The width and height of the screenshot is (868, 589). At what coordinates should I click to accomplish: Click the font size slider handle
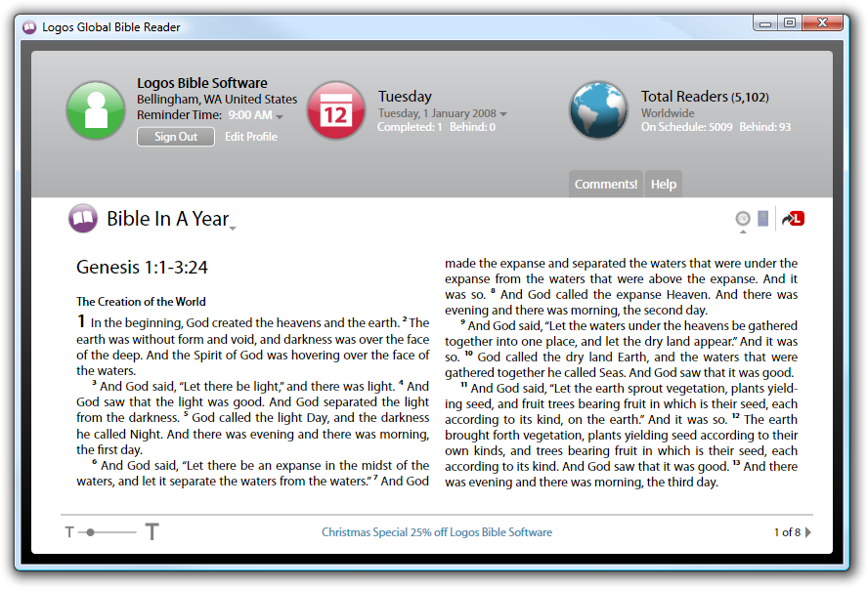(x=90, y=532)
